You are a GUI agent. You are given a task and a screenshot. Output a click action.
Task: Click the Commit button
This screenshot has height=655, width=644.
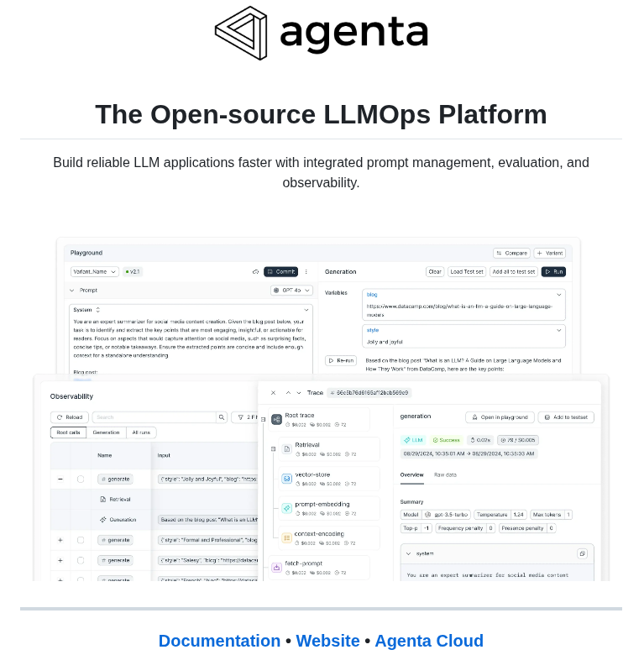(x=280, y=272)
